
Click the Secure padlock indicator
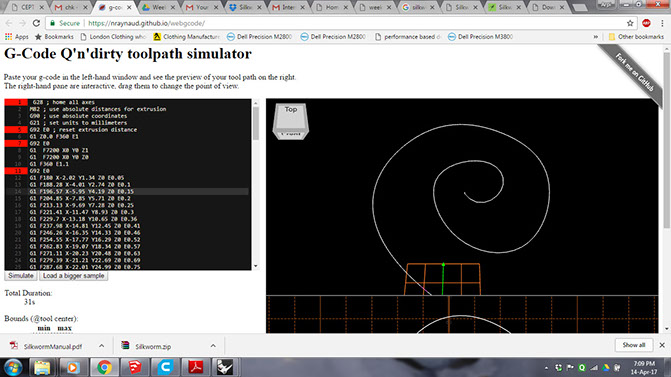[65, 23]
